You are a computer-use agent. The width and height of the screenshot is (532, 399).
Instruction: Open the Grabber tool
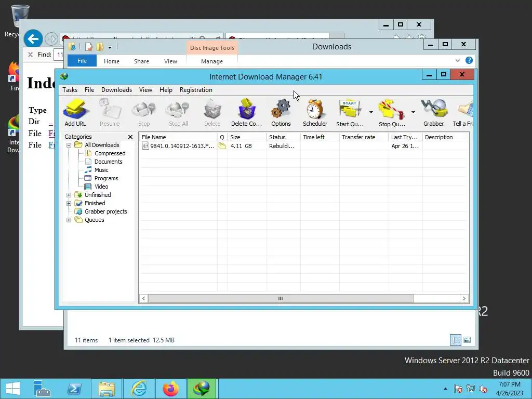434,112
